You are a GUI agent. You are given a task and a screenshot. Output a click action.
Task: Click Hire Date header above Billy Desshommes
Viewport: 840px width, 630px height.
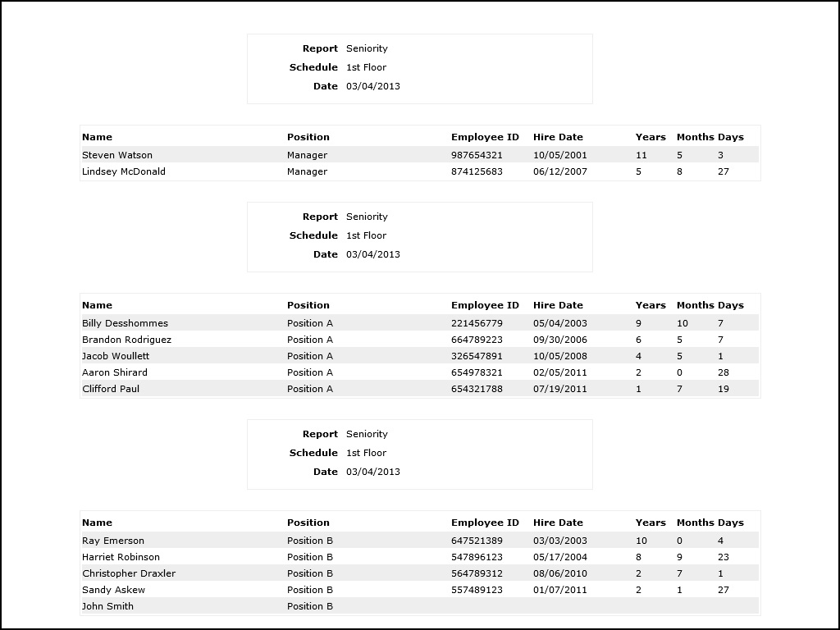click(558, 305)
